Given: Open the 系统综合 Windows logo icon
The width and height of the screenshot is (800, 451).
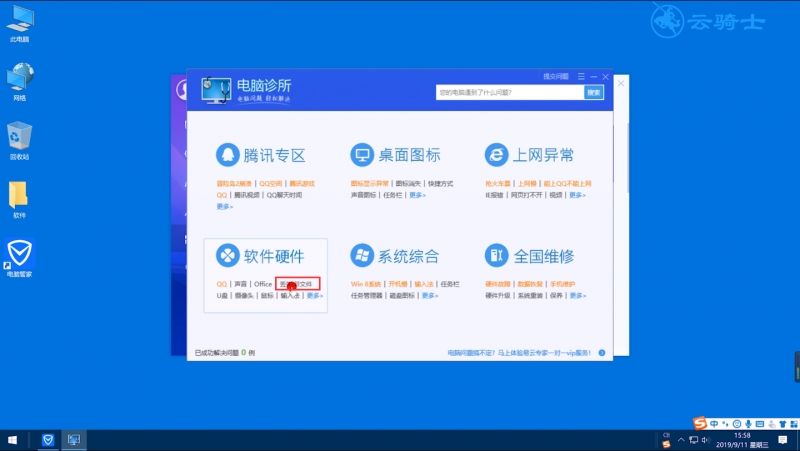Looking at the screenshot, I should 362,255.
